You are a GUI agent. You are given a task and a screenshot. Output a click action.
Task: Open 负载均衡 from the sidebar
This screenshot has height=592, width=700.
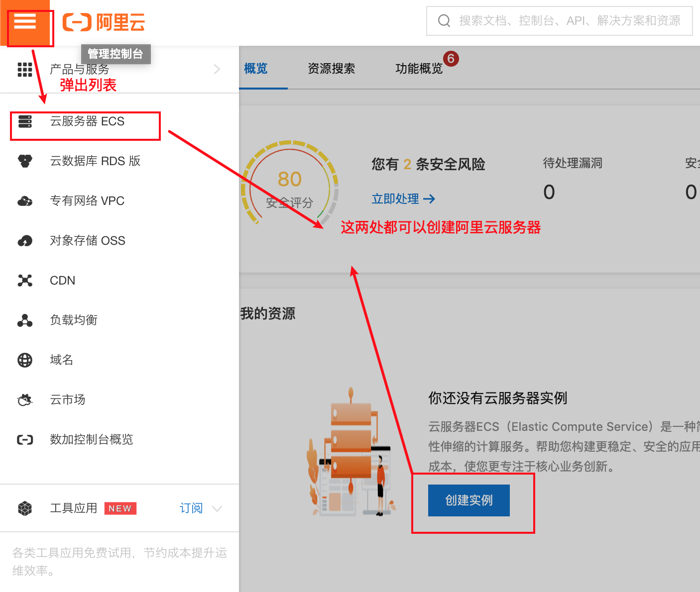tap(119, 320)
